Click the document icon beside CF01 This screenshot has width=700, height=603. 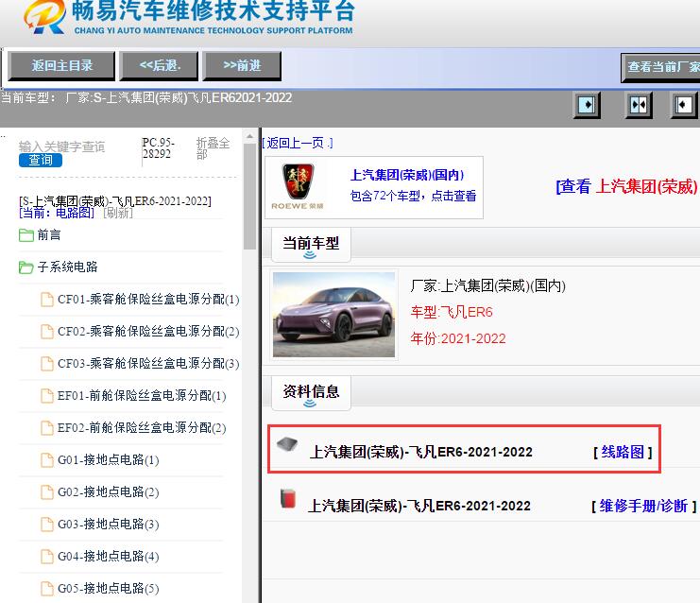[x=47, y=300]
